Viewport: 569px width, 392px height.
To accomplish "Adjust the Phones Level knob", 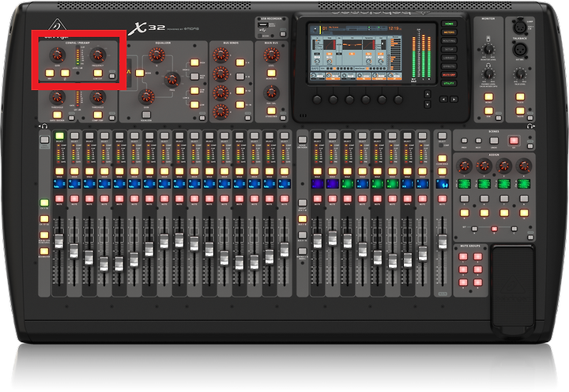I will click(x=488, y=73).
